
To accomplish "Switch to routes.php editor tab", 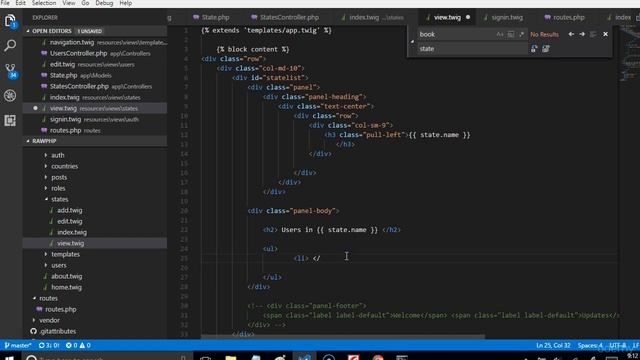I will click(565, 18).
